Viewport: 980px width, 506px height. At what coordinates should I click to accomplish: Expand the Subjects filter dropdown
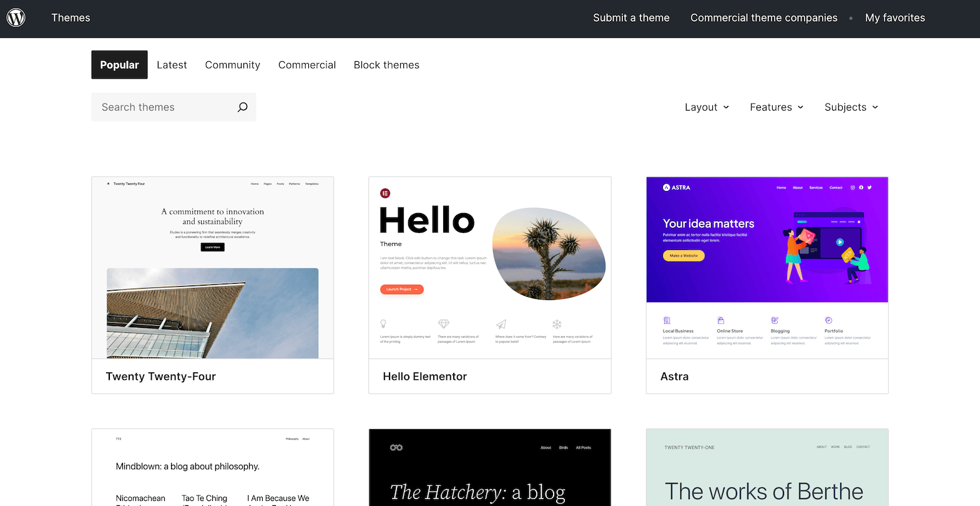click(x=851, y=107)
